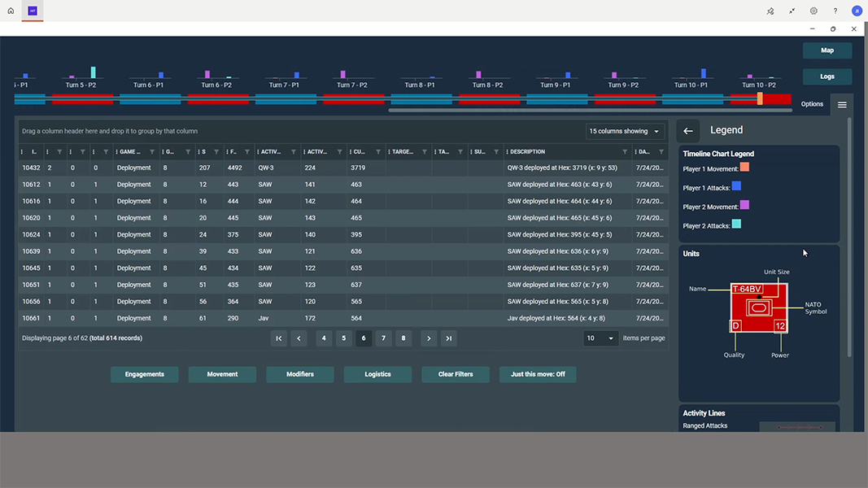Screen dimensions: 868x488
Task: Go back to the previous page arrow
Action: tap(299, 338)
